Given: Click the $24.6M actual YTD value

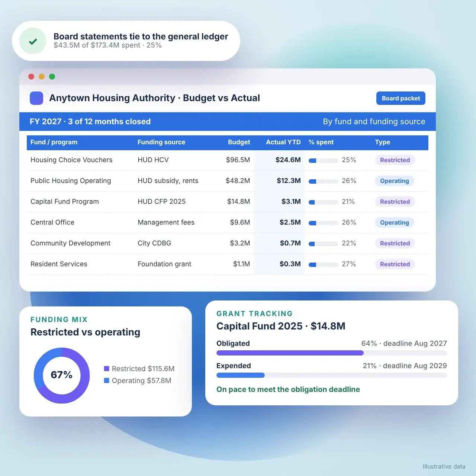Looking at the screenshot, I should point(288,160).
